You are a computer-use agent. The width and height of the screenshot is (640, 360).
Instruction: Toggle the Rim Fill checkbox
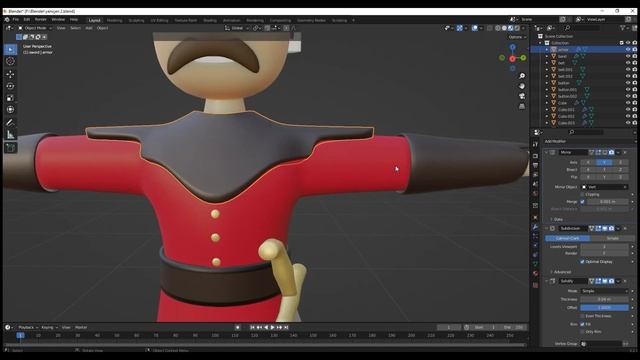(x=582, y=324)
